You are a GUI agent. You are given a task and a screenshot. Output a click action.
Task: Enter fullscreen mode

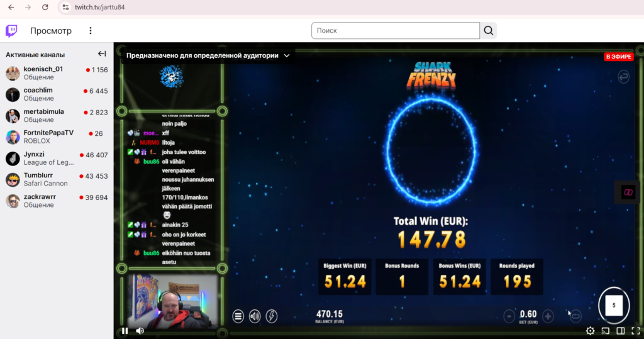[636, 331]
